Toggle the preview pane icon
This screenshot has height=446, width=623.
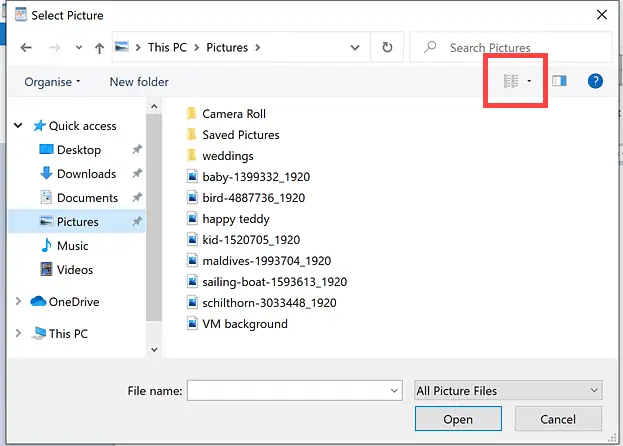(x=559, y=81)
